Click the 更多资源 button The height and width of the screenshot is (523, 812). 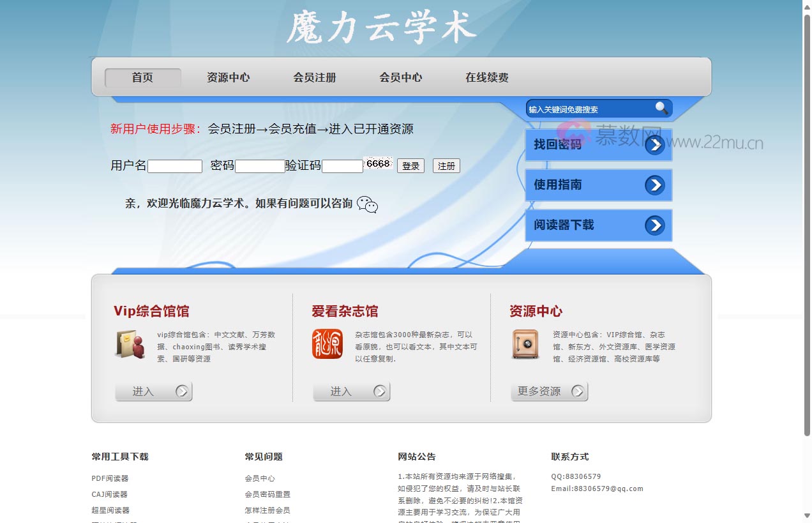(549, 391)
